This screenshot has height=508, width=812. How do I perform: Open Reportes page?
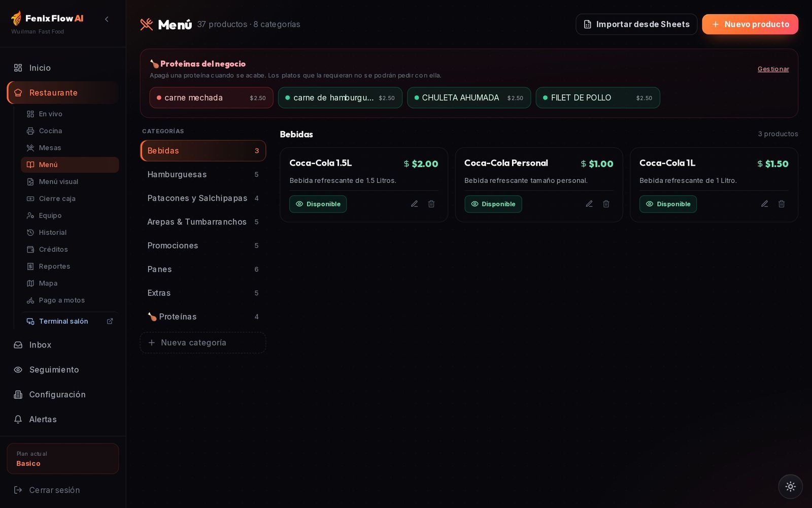point(70,266)
